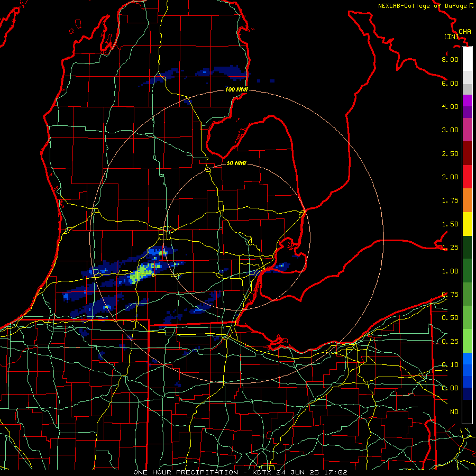Pick the bright red 2.00 legend swatch

[x=467, y=177]
